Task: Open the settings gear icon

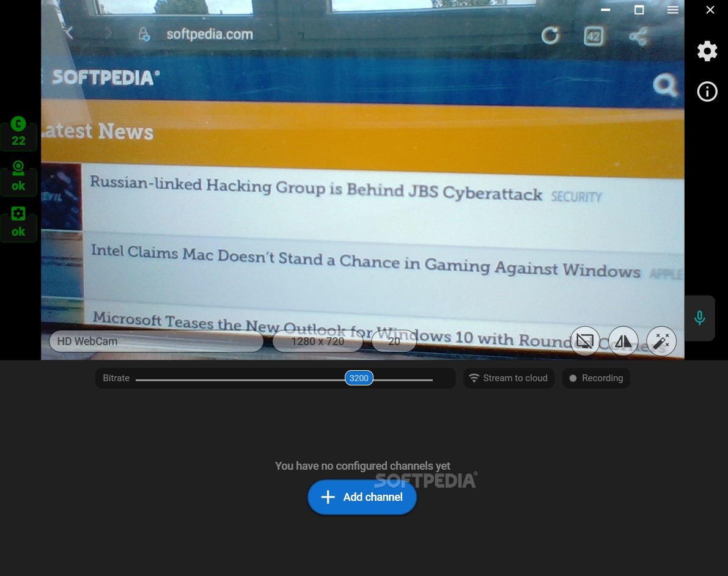Action: click(707, 51)
